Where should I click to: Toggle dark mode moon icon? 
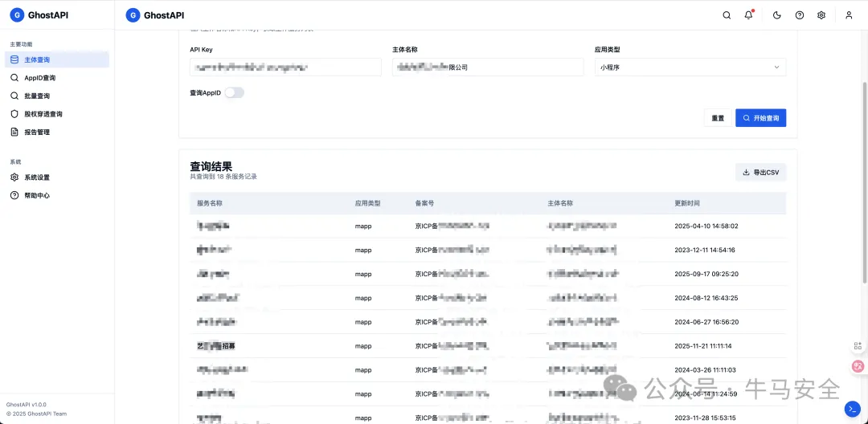click(776, 15)
